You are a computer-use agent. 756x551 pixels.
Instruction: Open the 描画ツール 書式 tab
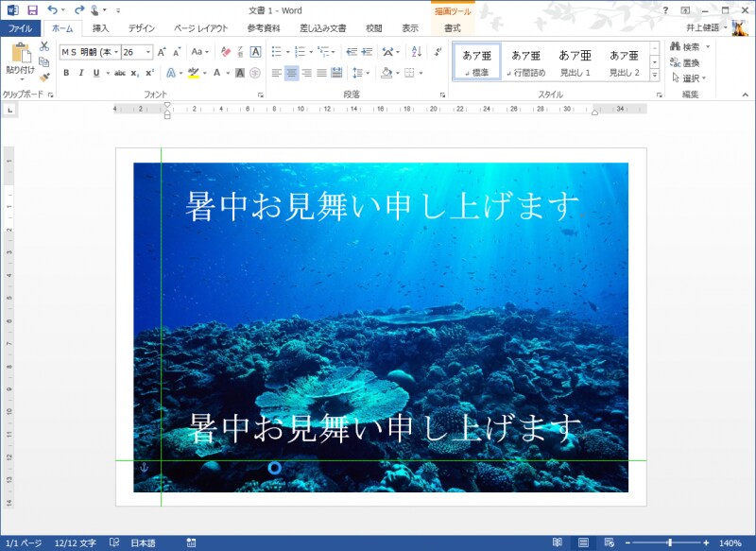[453, 28]
